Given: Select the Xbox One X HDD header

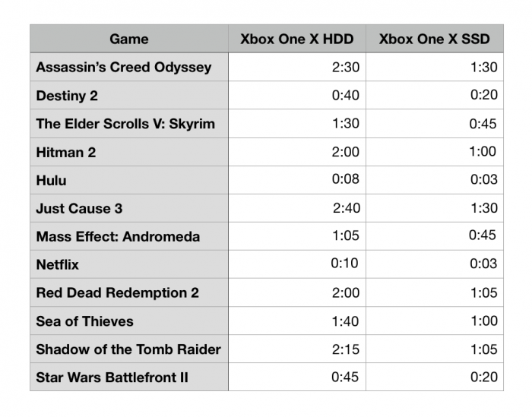Looking at the screenshot, I should (x=296, y=39).
